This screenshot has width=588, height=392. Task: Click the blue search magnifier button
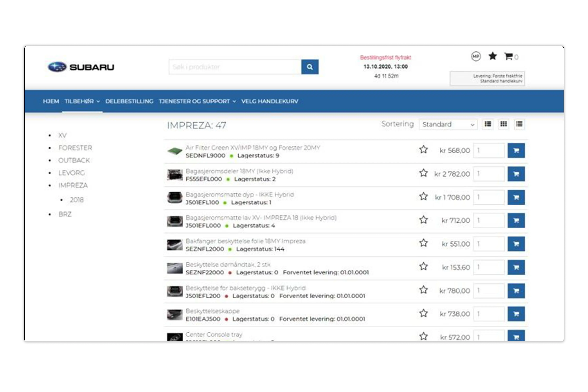[x=310, y=67]
